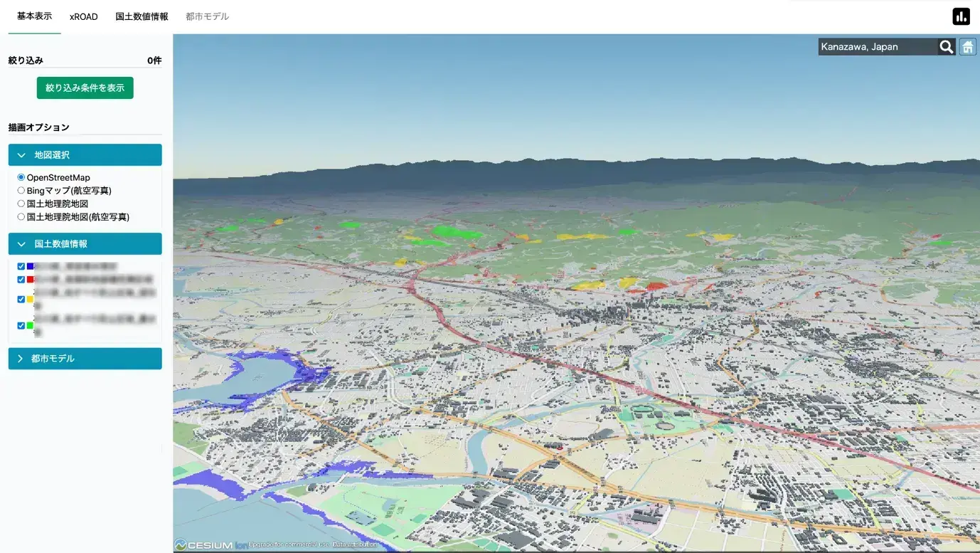Click the search magnifier icon in geocoder
The height and width of the screenshot is (553, 980).
pyautogui.click(x=946, y=47)
